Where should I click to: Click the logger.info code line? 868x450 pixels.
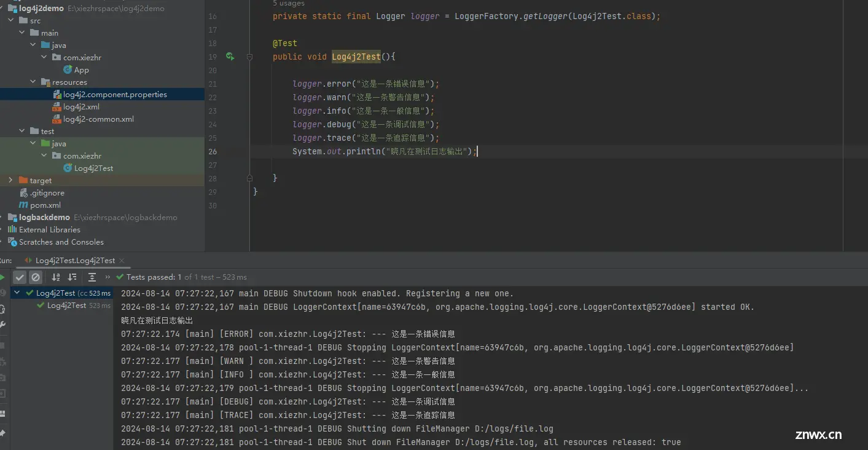coord(364,111)
